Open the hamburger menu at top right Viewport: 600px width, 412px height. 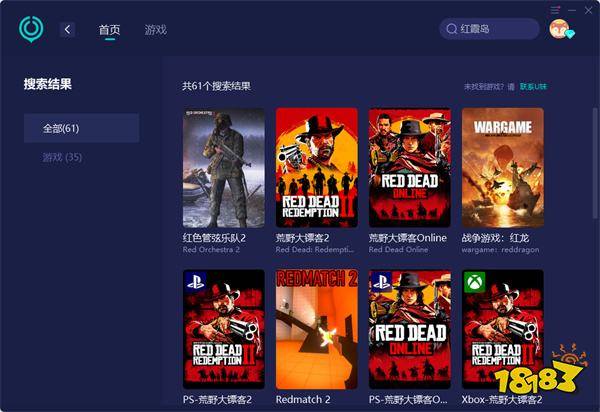(x=556, y=10)
